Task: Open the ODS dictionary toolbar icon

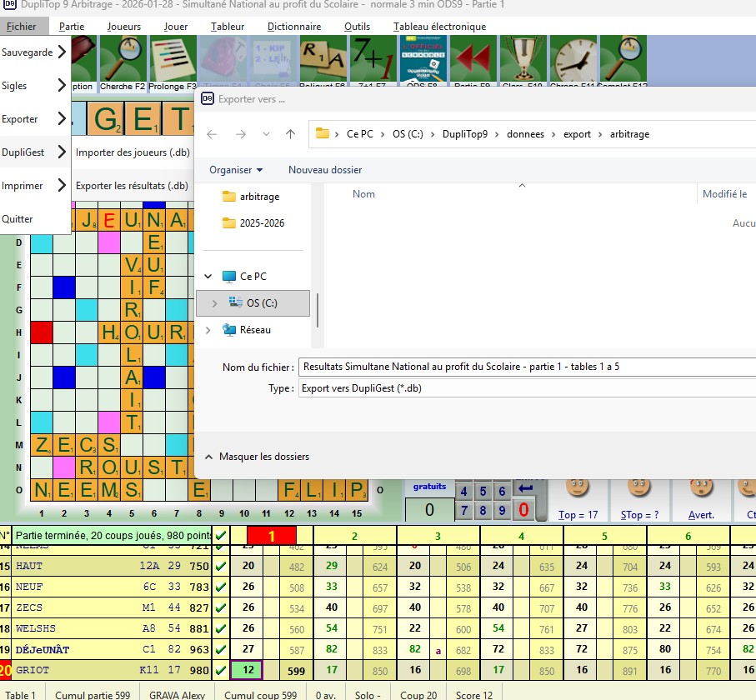Action: click(423, 58)
